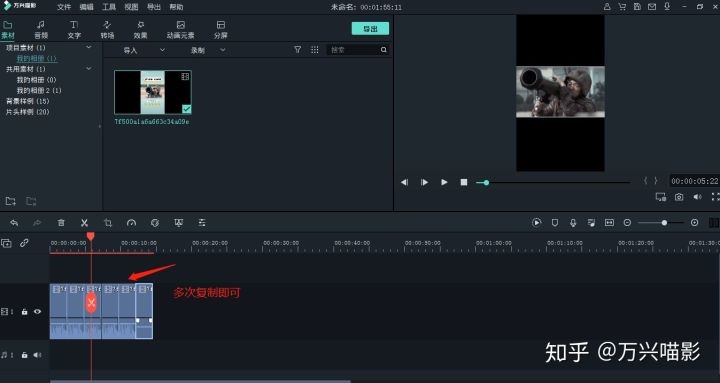Screen dimensions: 720x383
Task: Click the save project icon
Action: click(x=637, y=6)
